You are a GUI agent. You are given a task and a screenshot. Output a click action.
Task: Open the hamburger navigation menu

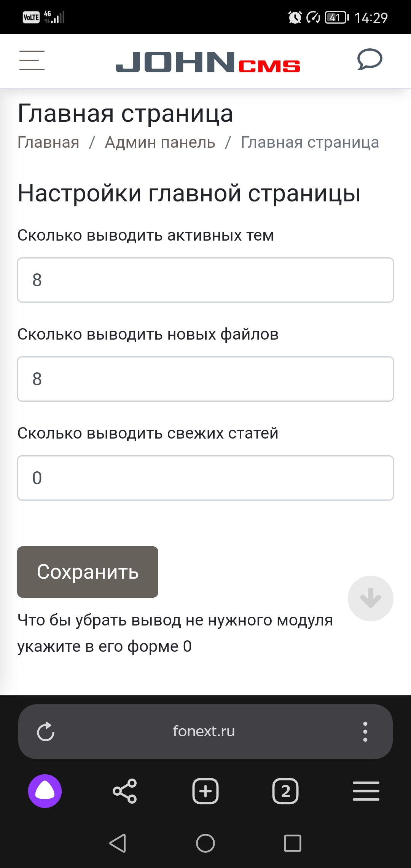click(x=32, y=61)
